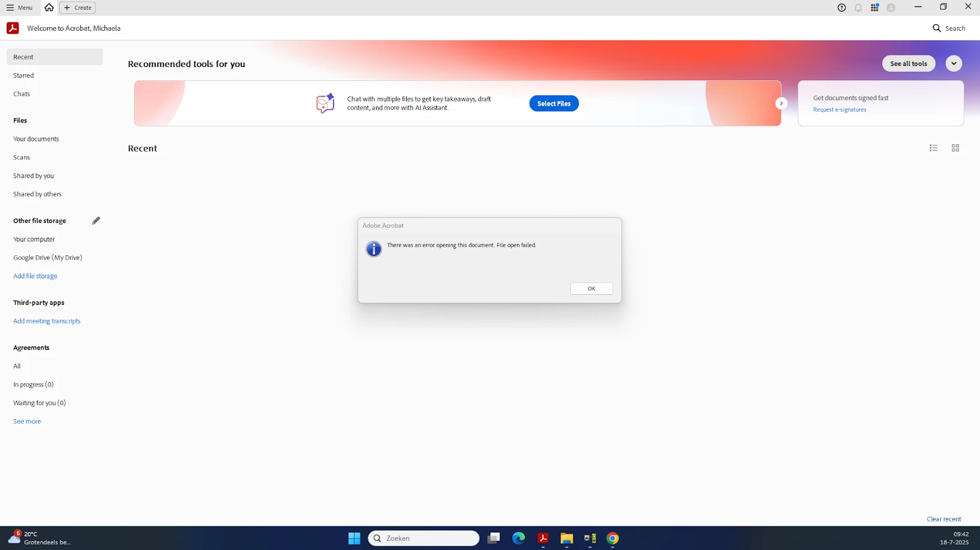Open the Windows Start button

(354, 539)
